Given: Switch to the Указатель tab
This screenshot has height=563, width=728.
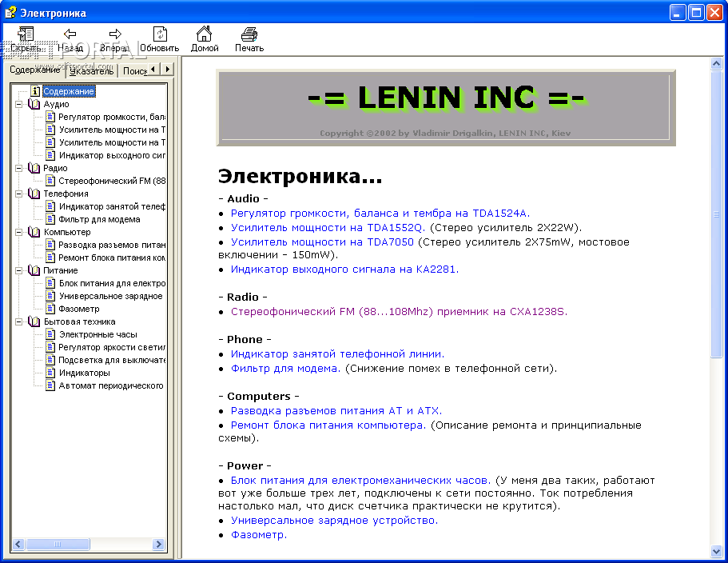Looking at the screenshot, I should coord(91,71).
